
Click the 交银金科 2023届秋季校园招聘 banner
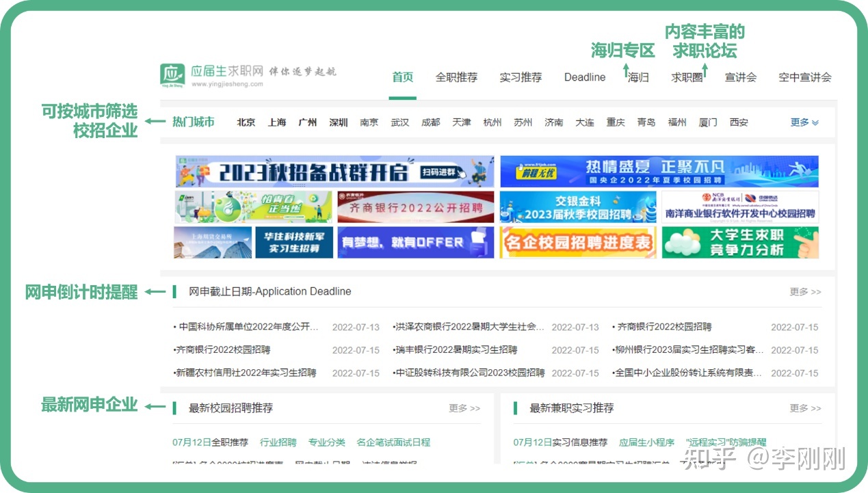pyautogui.click(x=578, y=207)
